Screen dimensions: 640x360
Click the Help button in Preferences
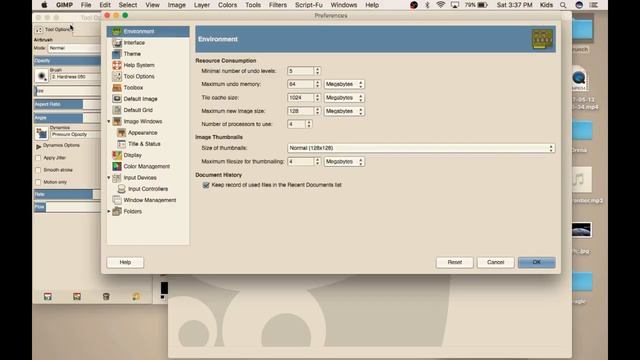pos(125,262)
